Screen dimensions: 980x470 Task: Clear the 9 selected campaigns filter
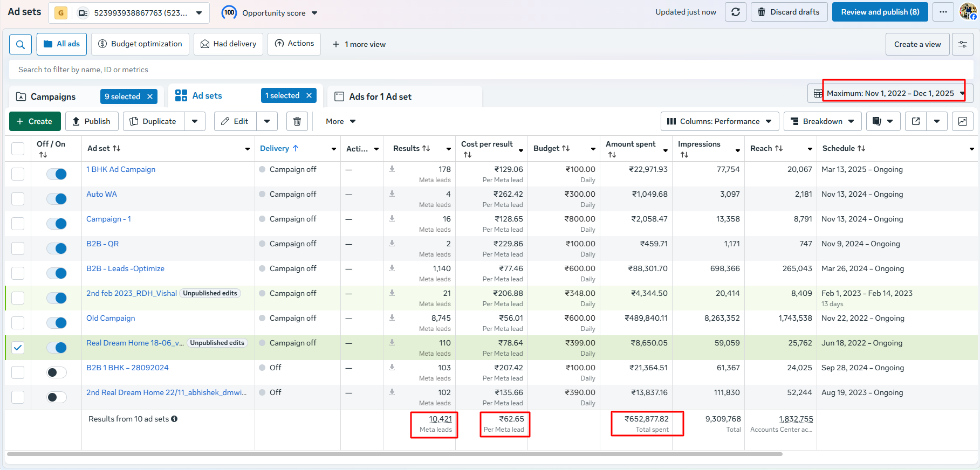click(150, 96)
